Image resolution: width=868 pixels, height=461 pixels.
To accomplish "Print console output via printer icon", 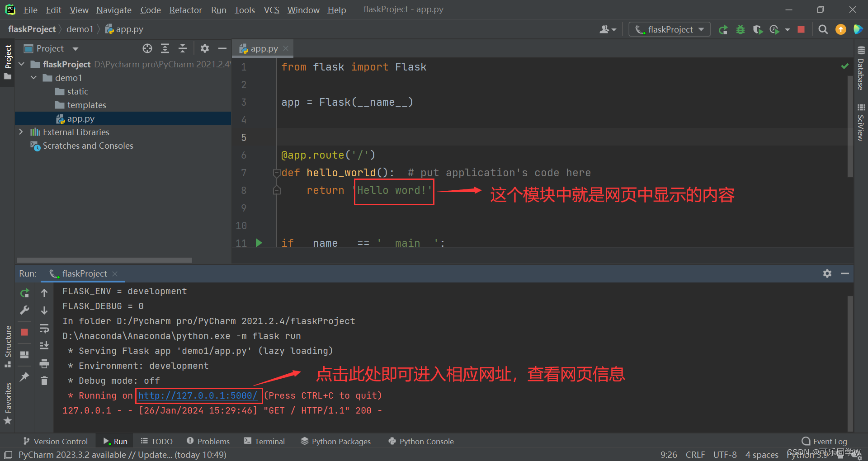I will pyautogui.click(x=44, y=363).
